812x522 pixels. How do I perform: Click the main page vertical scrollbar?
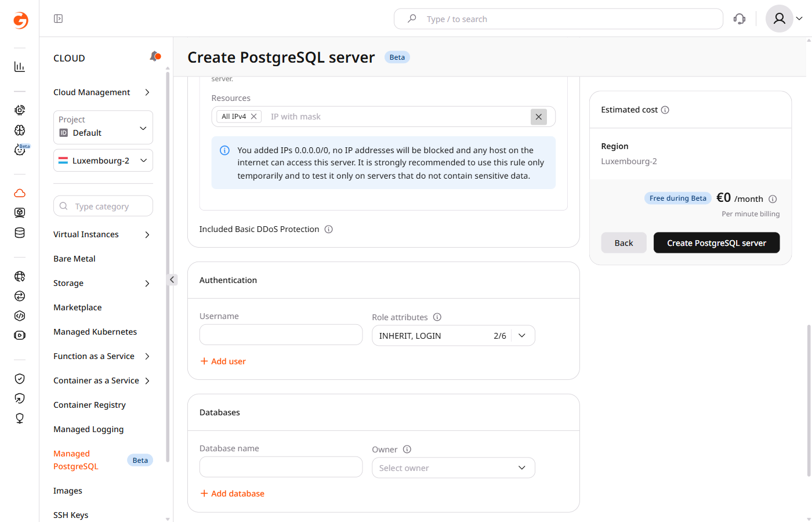tap(809, 400)
